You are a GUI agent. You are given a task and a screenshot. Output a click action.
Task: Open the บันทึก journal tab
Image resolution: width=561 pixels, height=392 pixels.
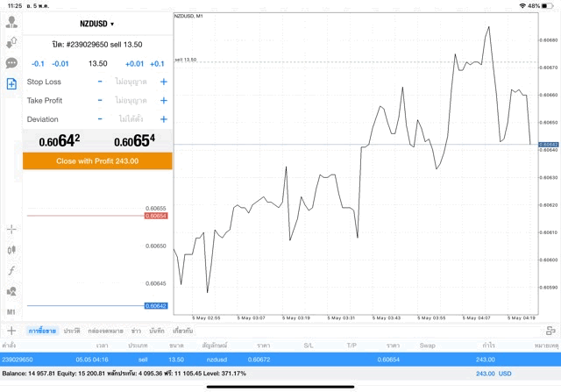(x=157, y=331)
